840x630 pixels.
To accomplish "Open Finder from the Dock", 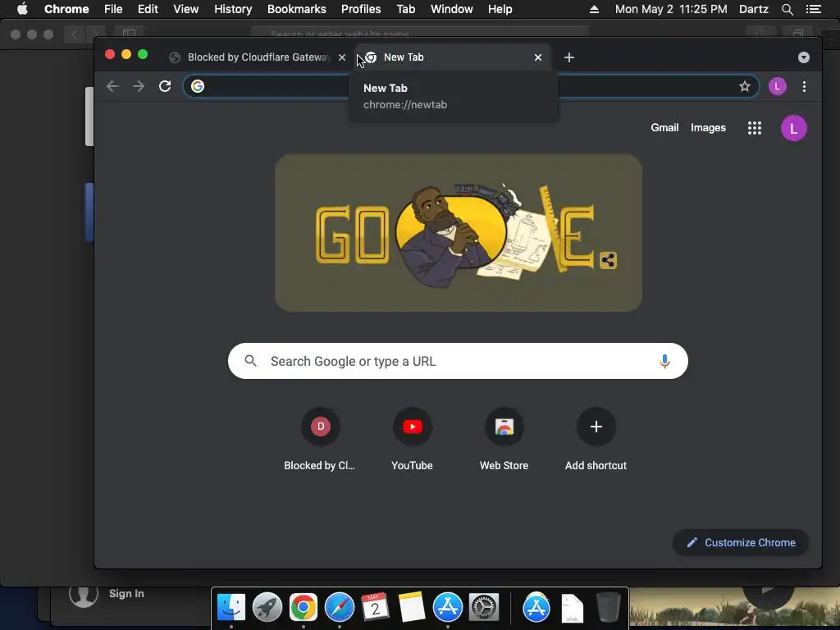I will coord(231,607).
